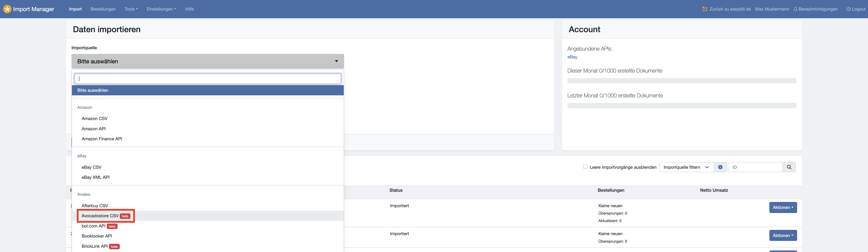Click the beta badge next to bol.com API
Screen dimensions: 868x252
coord(112,226)
